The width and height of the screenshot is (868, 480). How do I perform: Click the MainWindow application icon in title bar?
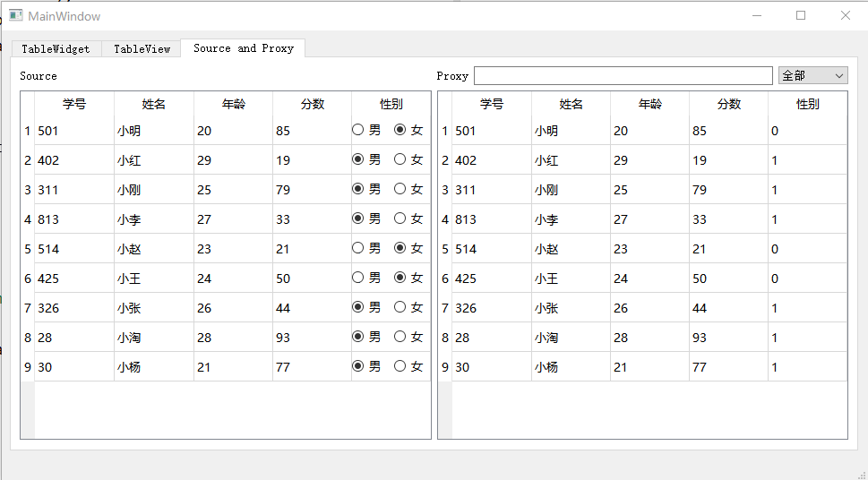pos(16,15)
